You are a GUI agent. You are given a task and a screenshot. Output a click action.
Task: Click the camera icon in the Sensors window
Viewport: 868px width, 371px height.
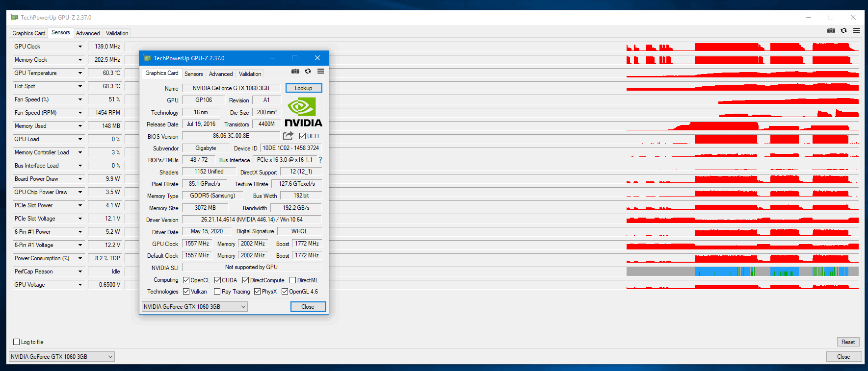[x=831, y=30]
